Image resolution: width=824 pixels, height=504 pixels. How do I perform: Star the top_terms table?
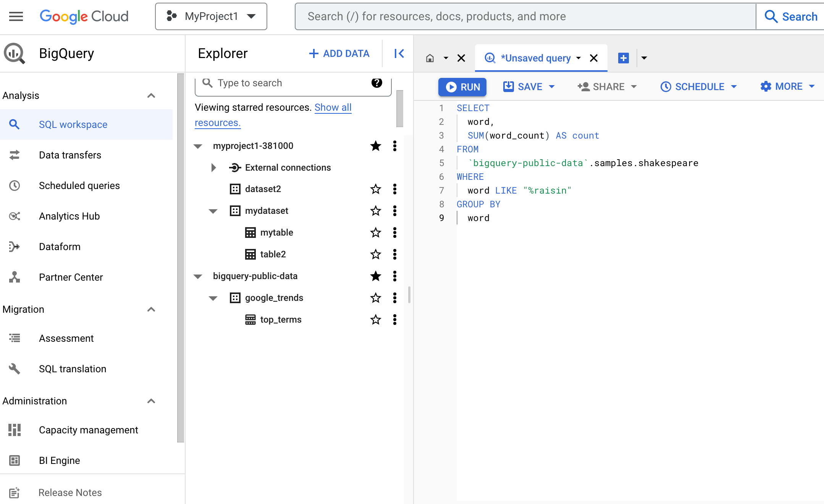click(376, 320)
